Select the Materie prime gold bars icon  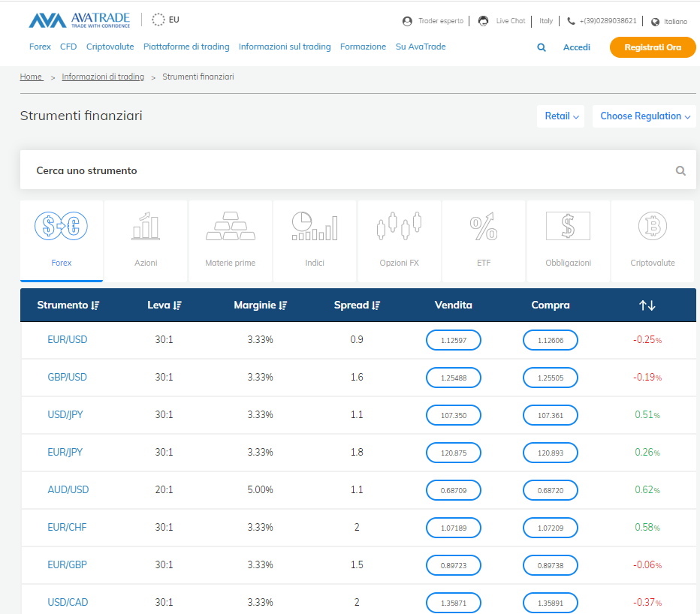(x=231, y=226)
